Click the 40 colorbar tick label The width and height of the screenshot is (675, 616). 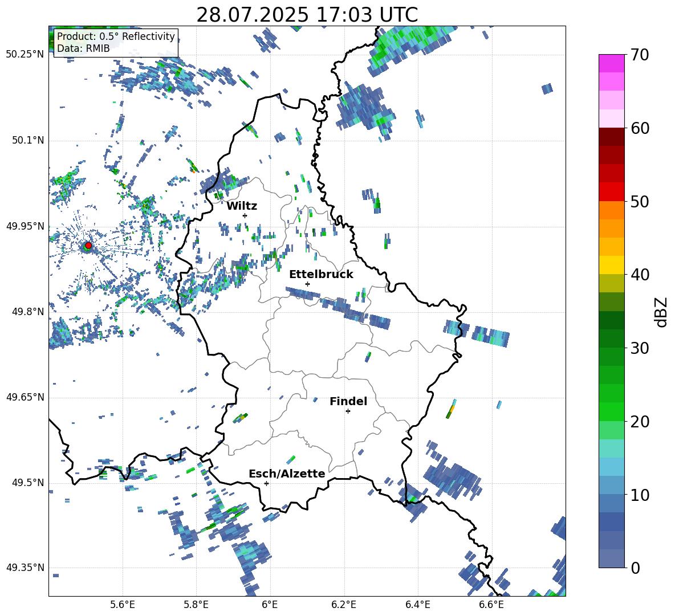[640, 275]
